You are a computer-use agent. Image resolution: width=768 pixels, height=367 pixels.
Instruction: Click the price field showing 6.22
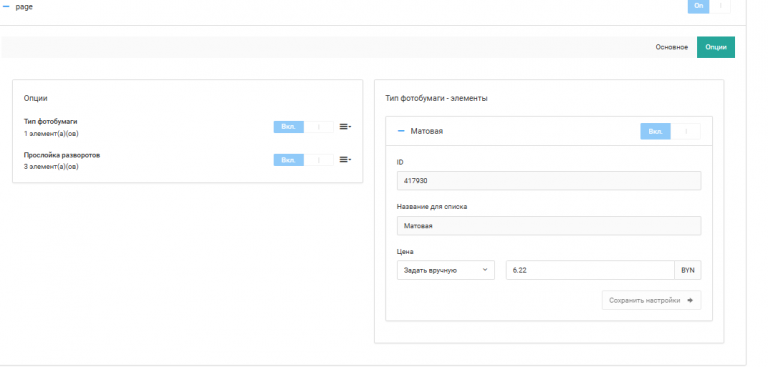pyautogui.click(x=590, y=270)
